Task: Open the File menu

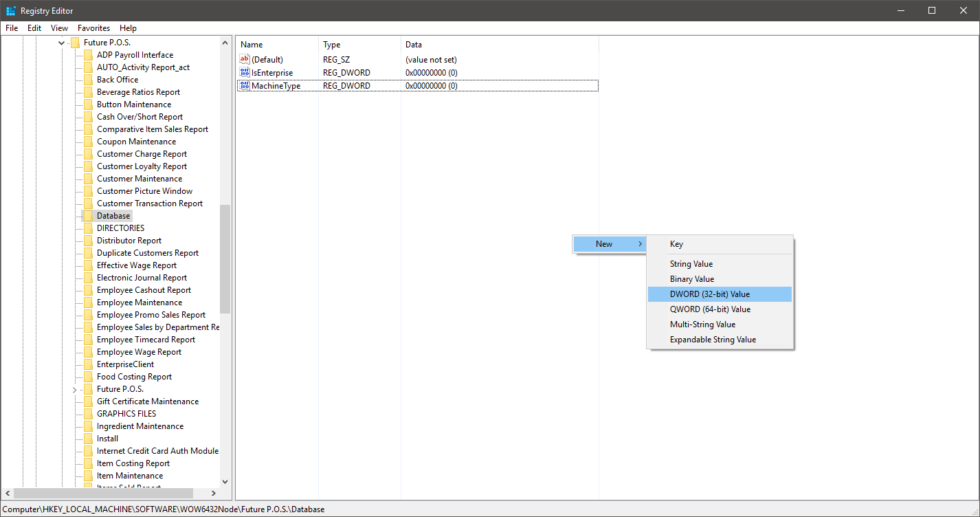Action: pyautogui.click(x=12, y=28)
